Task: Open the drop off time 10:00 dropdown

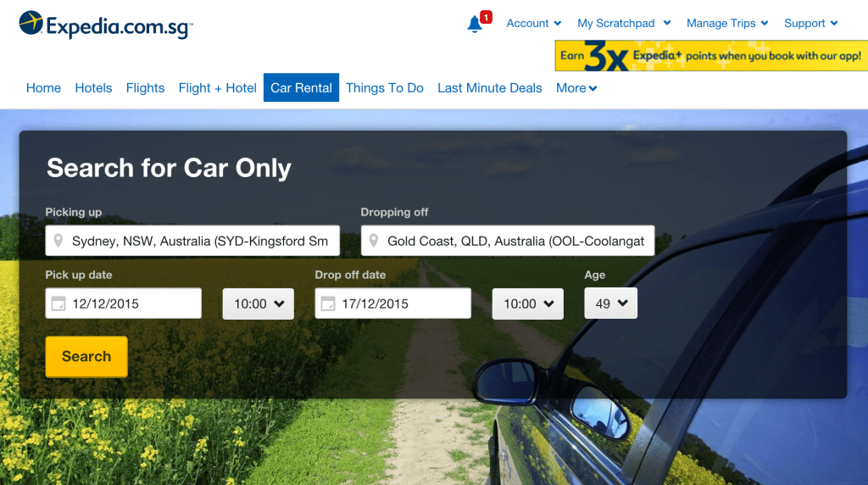Action: tap(527, 304)
